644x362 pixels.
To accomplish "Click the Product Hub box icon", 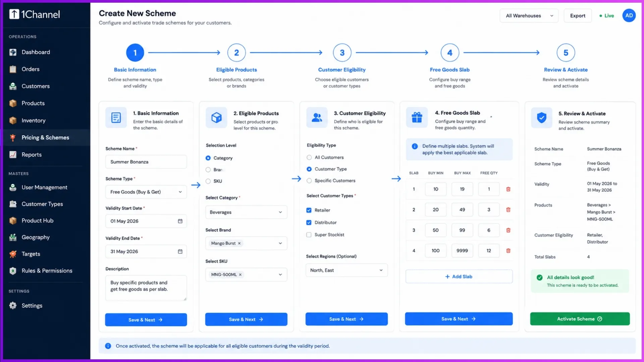I will (13, 221).
